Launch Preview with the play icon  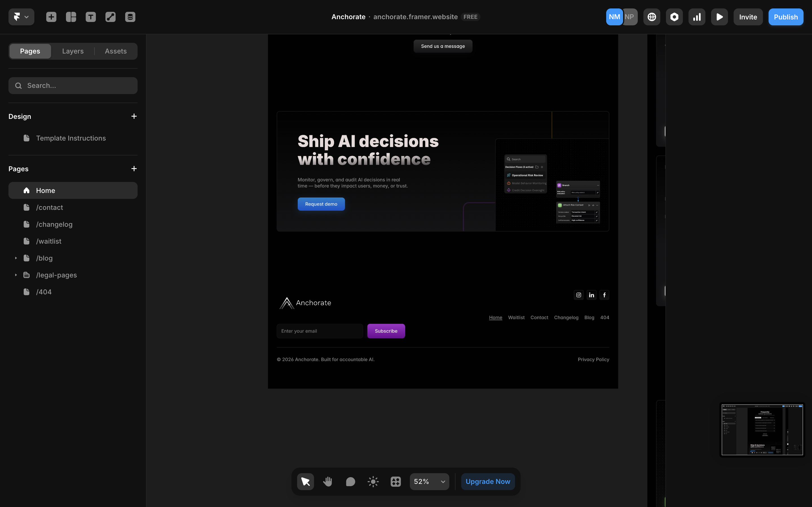click(x=720, y=16)
